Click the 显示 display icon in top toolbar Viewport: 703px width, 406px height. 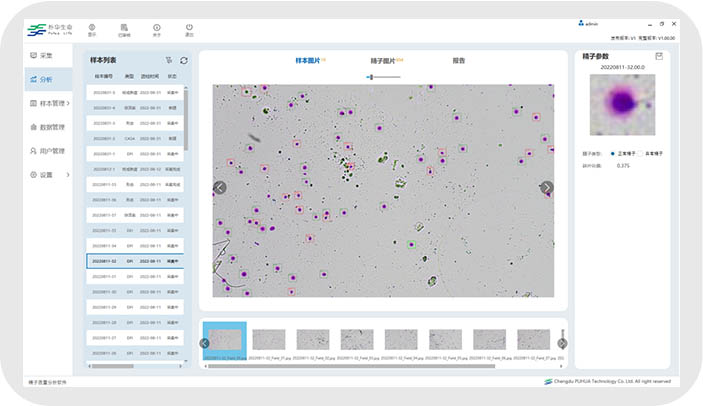click(92, 29)
